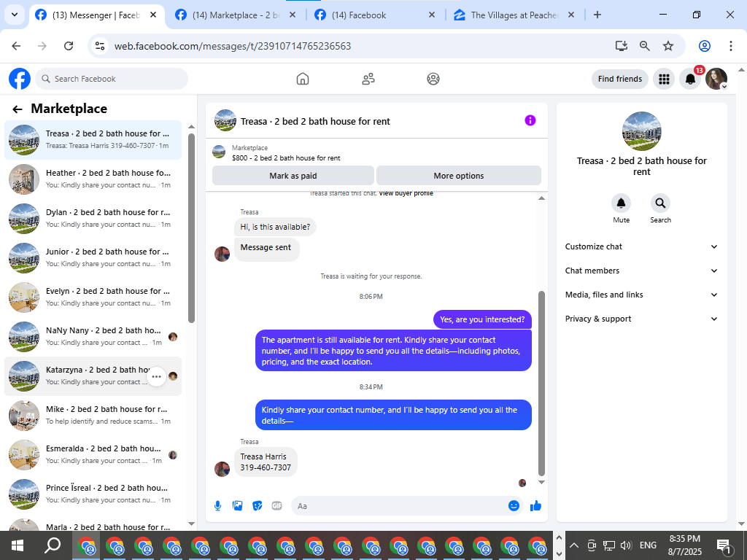
Task: Show hidden system tray icons chevron
Action: pos(574,545)
